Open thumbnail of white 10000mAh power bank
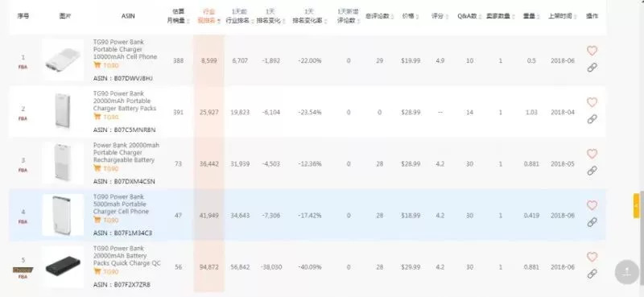644x297 pixels. coord(63,60)
